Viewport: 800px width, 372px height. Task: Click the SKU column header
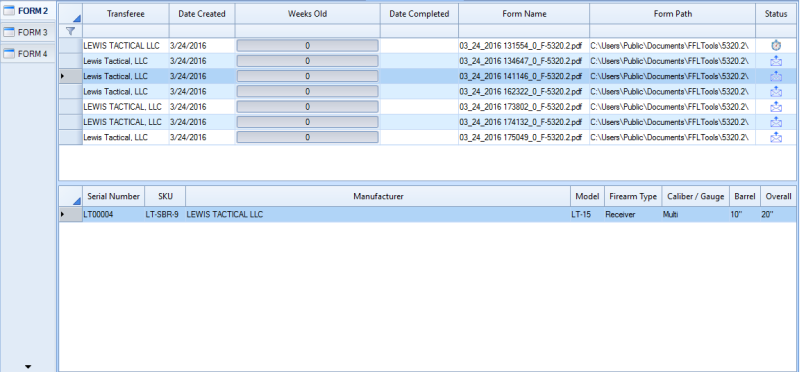click(165, 196)
